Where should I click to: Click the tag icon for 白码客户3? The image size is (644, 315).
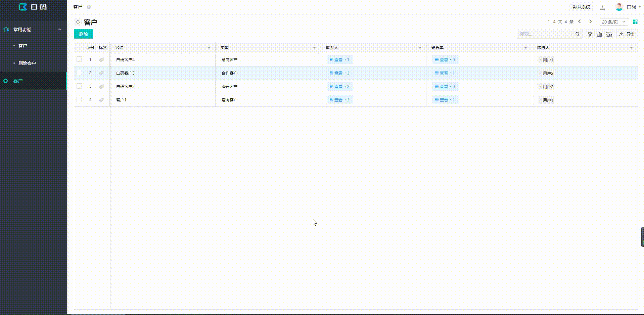(x=101, y=73)
